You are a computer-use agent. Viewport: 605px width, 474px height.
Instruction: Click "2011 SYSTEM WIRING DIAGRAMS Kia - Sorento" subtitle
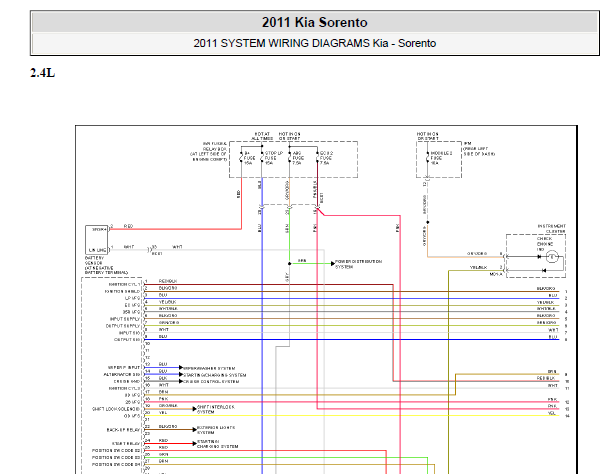tap(314, 43)
